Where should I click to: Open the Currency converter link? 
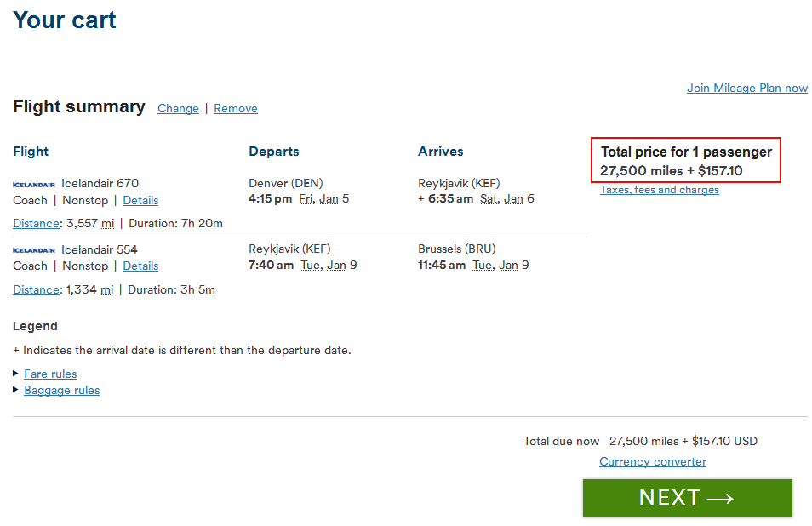pyautogui.click(x=653, y=461)
